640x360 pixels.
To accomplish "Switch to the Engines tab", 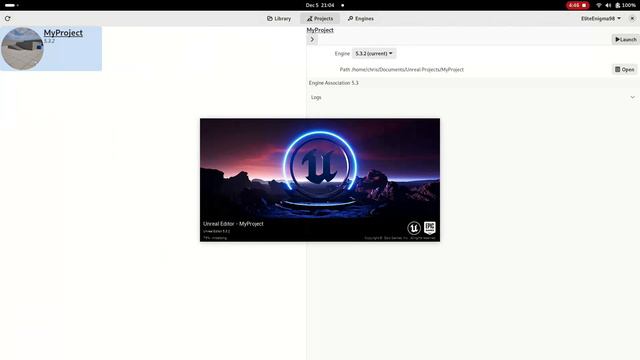I will [x=361, y=18].
